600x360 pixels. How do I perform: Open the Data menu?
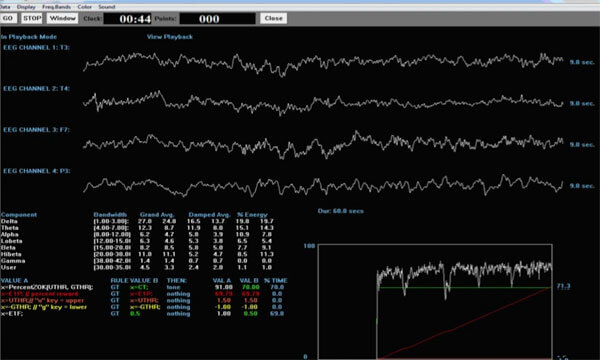coord(5,7)
